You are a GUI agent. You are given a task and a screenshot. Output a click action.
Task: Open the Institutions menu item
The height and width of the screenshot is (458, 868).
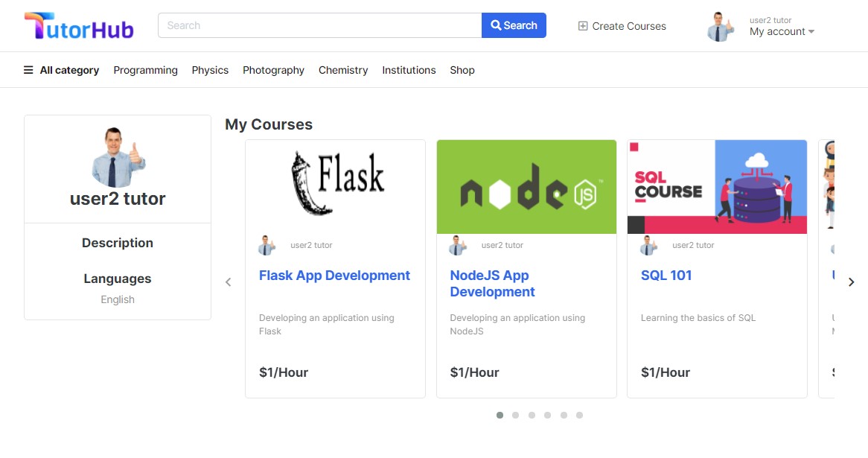(x=409, y=70)
